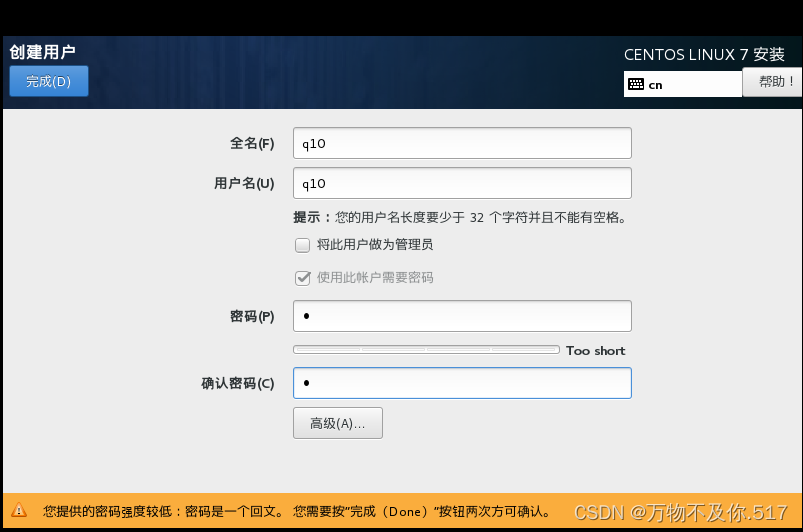Focus the 全名(F) full name field
The width and height of the screenshot is (803, 532).
point(462,143)
